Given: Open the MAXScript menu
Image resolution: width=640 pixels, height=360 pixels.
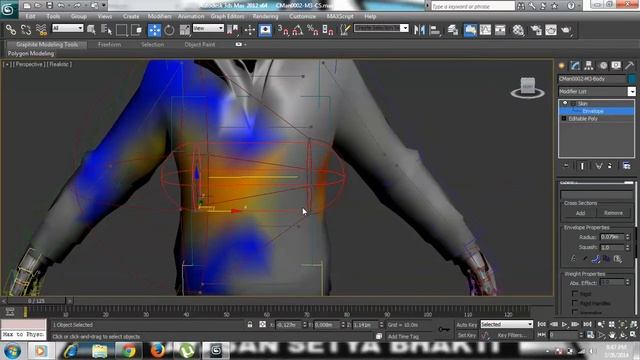Looking at the screenshot, I should (340, 16).
